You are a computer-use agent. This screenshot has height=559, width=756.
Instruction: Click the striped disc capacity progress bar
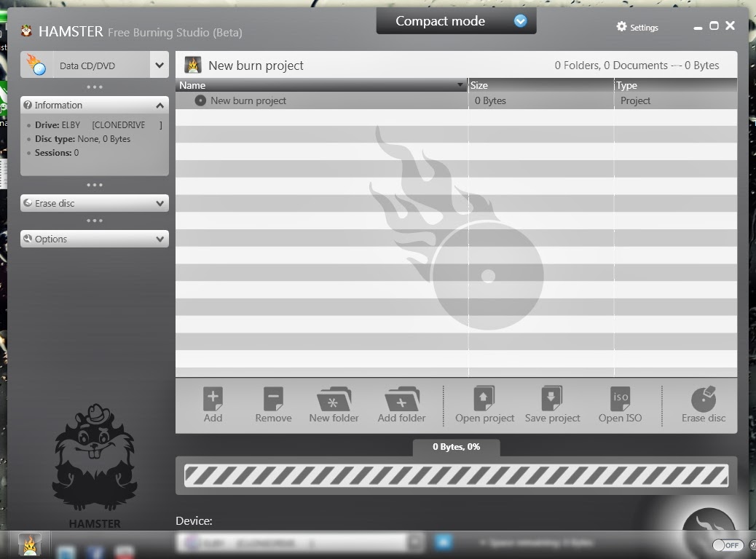tap(456, 475)
